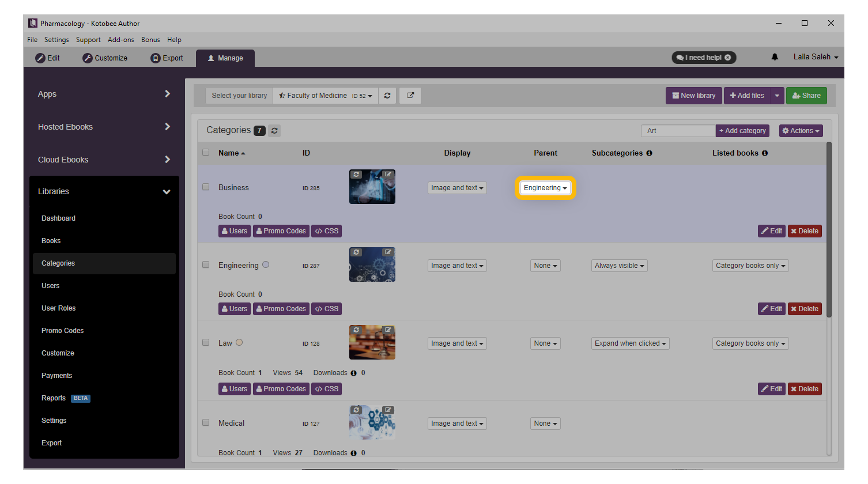Open the Law category thumbnail image
Screen dimensions: 868x484
[372, 342]
